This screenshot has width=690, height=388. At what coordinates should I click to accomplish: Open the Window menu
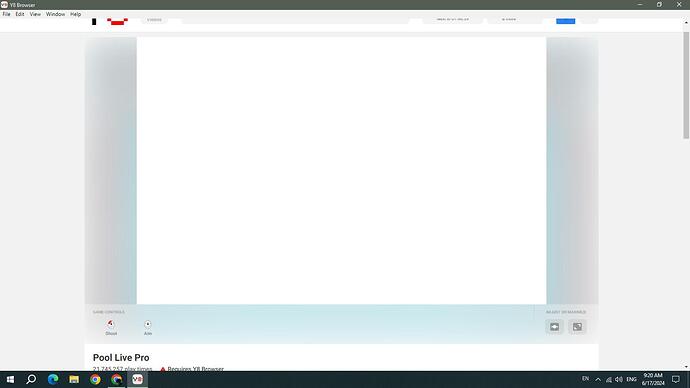pyautogui.click(x=55, y=14)
